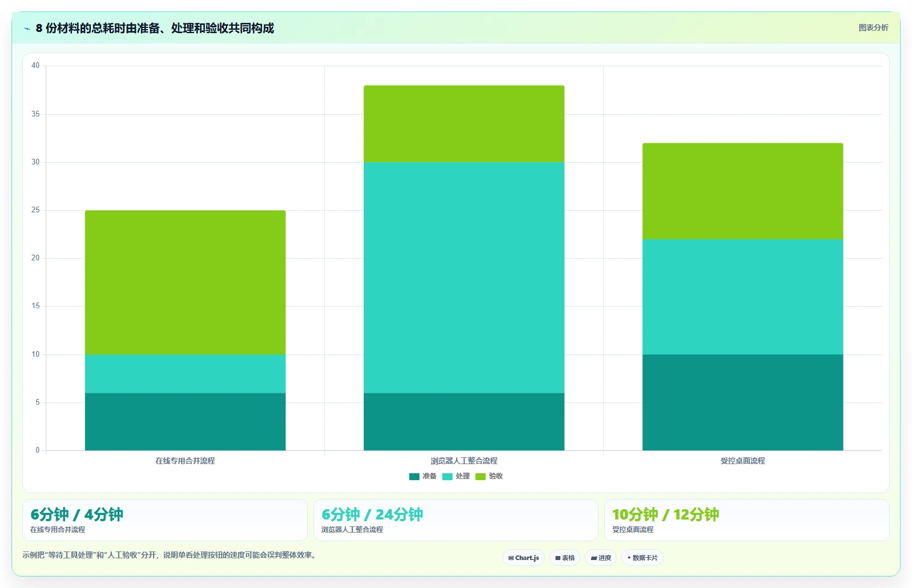Click the y-axis tick value 20
This screenshot has height=588, width=912.
(x=35, y=258)
